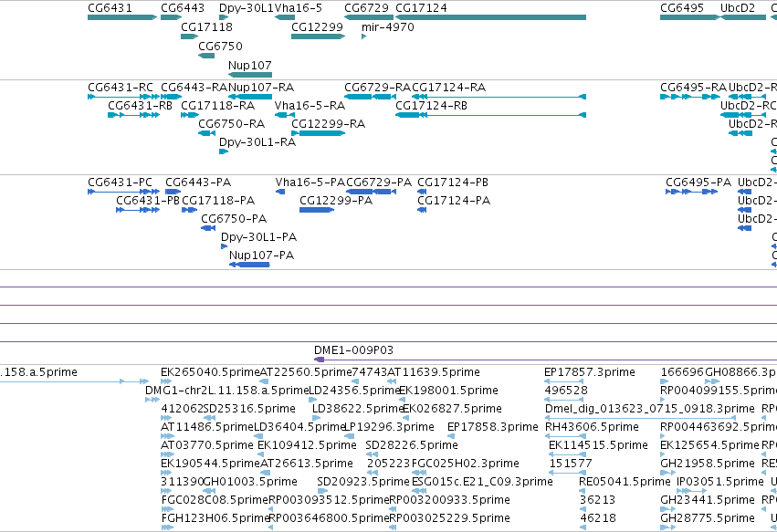Click protein CG12299-PA
Image resolution: width=777 pixels, height=532 pixels.
[x=317, y=210]
